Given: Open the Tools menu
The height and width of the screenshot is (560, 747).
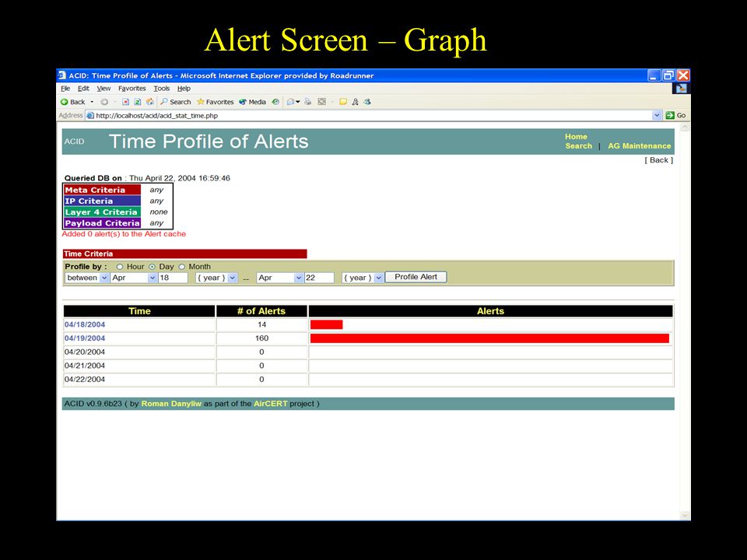Looking at the screenshot, I should (x=162, y=89).
